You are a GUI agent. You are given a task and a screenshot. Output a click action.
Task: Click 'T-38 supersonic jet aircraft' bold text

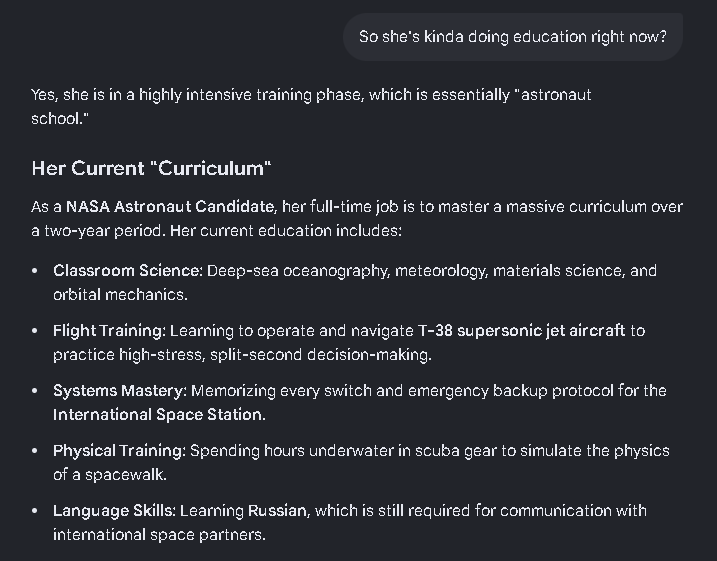point(521,331)
